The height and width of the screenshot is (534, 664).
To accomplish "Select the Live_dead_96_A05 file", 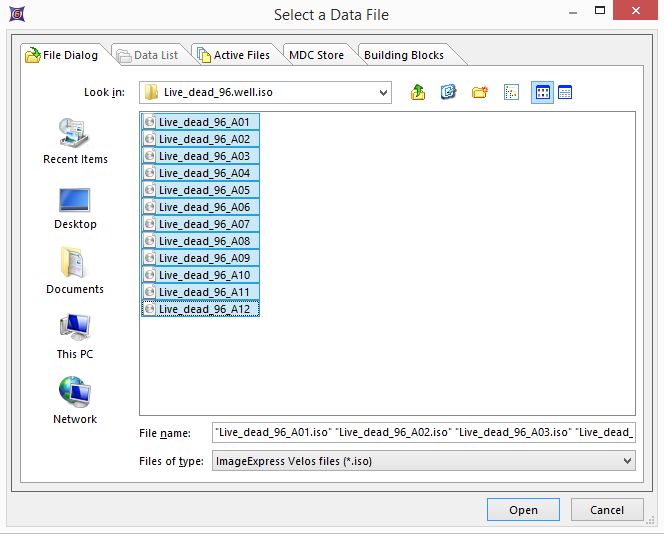I will click(x=204, y=190).
